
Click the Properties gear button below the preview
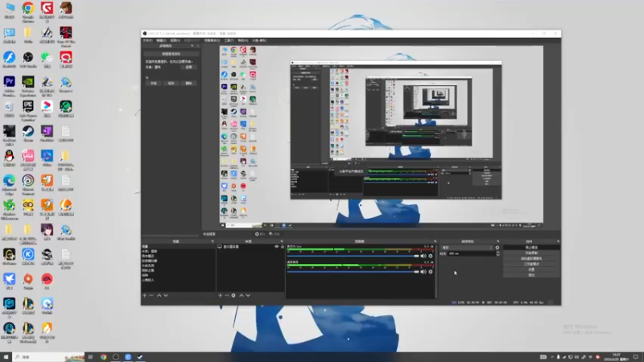tap(260, 234)
